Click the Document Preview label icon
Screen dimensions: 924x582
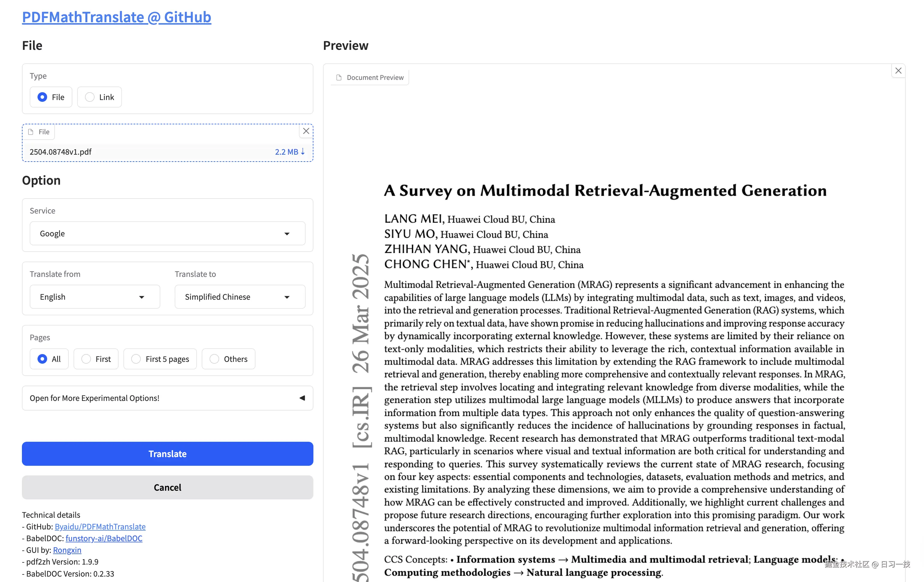(x=339, y=77)
